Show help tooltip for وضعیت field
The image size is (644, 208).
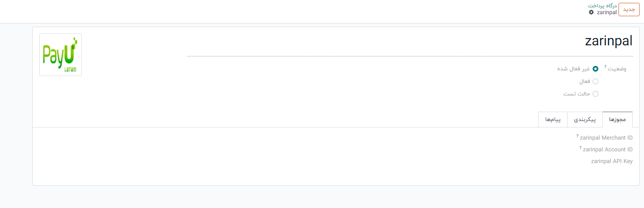(x=605, y=67)
